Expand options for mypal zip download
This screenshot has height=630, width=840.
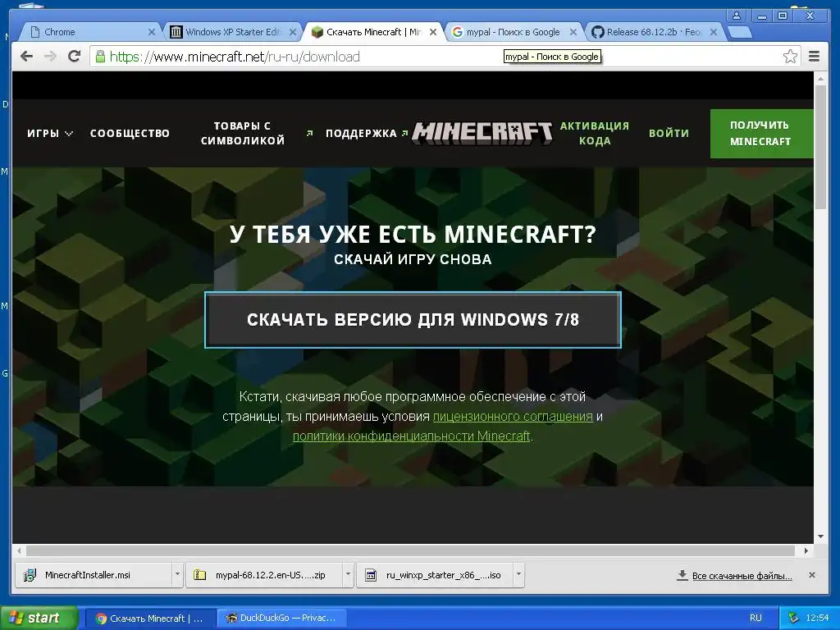coord(348,574)
